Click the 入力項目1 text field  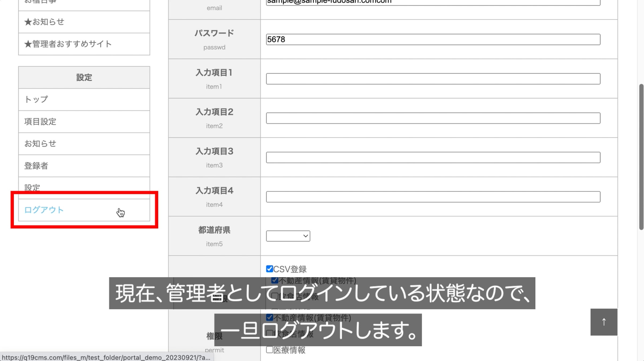[433, 79]
